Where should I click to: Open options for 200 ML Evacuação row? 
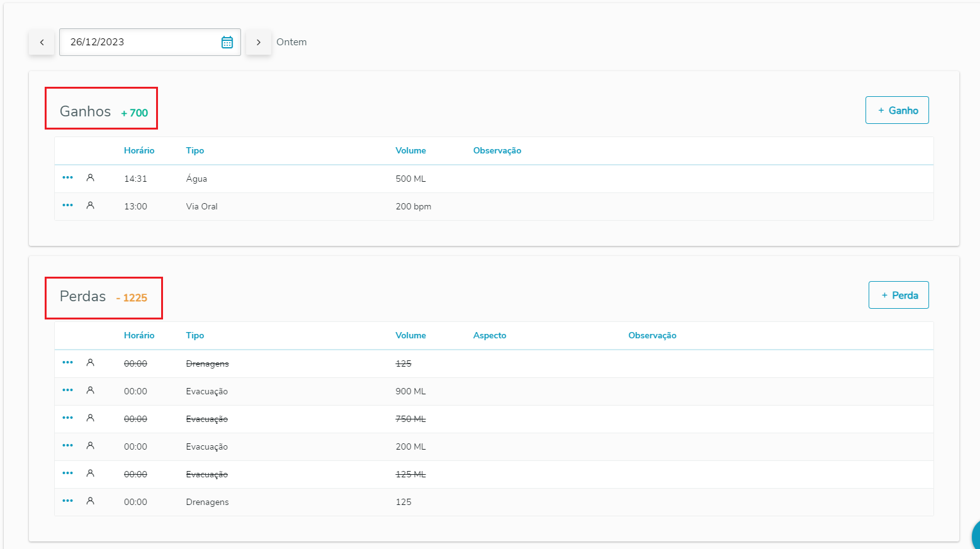[x=68, y=446]
